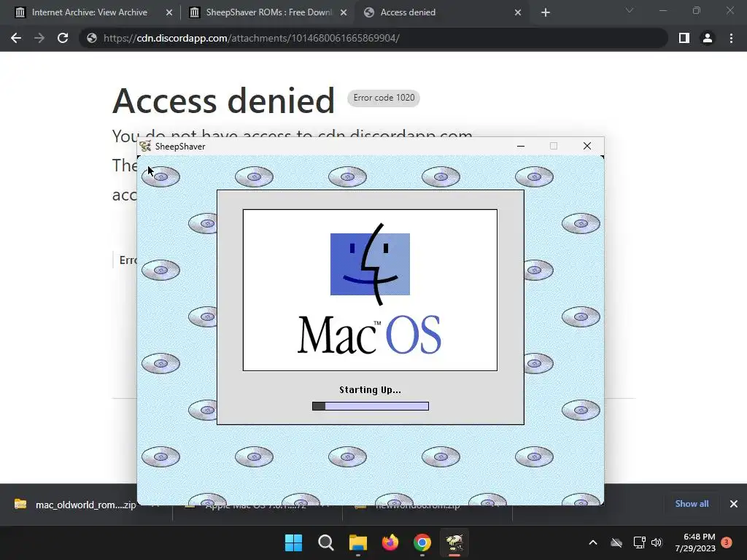Open File Explorer from taskbar
The height and width of the screenshot is (560, 747).
[357, 542]
